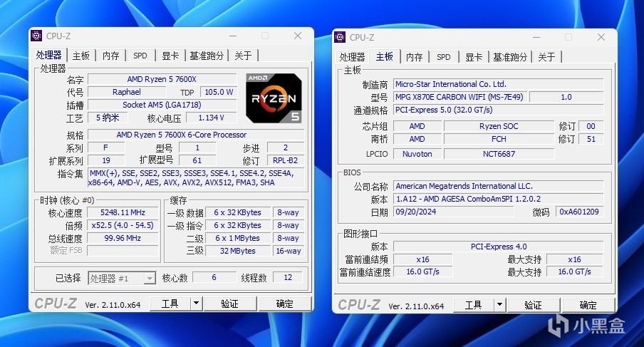The height and width of the screenshot is (347, 644).
Task: Click the AMD Ryzen 5 logo image
Action: pos(274,98)
